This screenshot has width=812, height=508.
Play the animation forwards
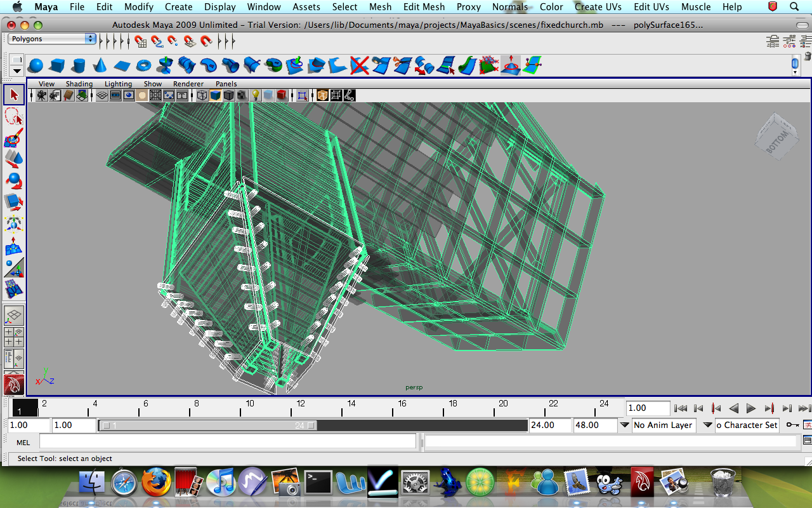click(751, 408)
